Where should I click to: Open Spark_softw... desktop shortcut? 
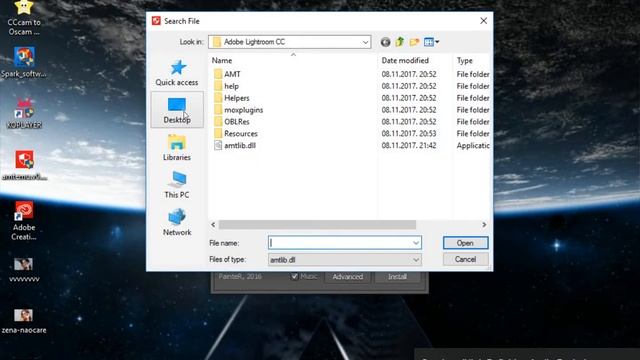(24, 62)
